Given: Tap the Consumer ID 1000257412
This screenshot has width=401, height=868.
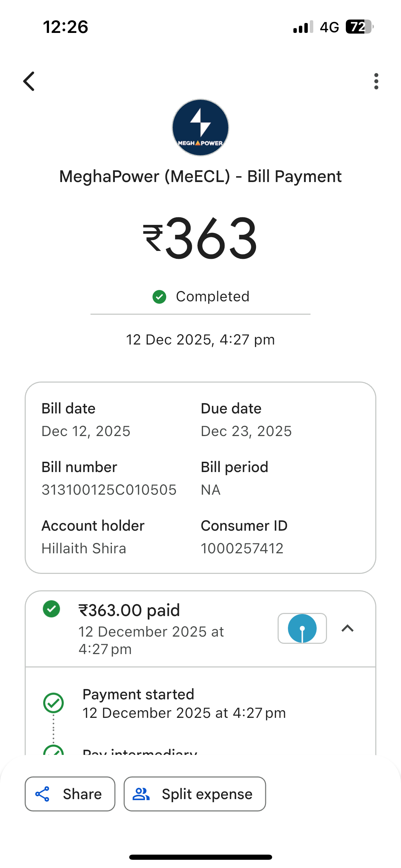Looking at the screenshot, I should click(242, 548).
